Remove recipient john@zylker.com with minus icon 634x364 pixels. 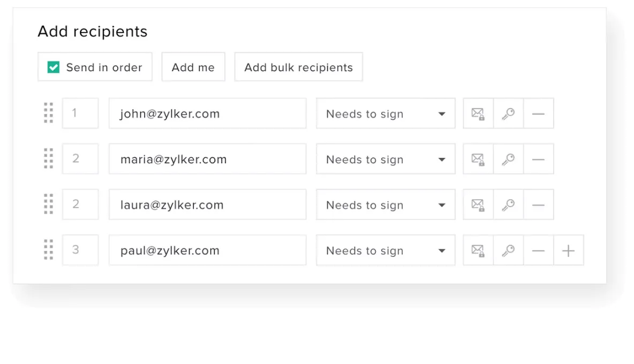coord(538,113)
